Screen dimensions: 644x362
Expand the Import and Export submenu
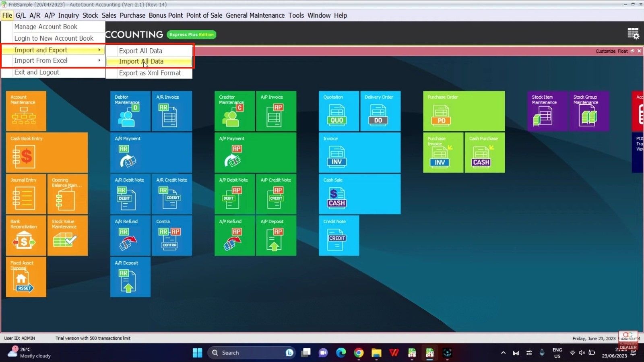(53, 50)
